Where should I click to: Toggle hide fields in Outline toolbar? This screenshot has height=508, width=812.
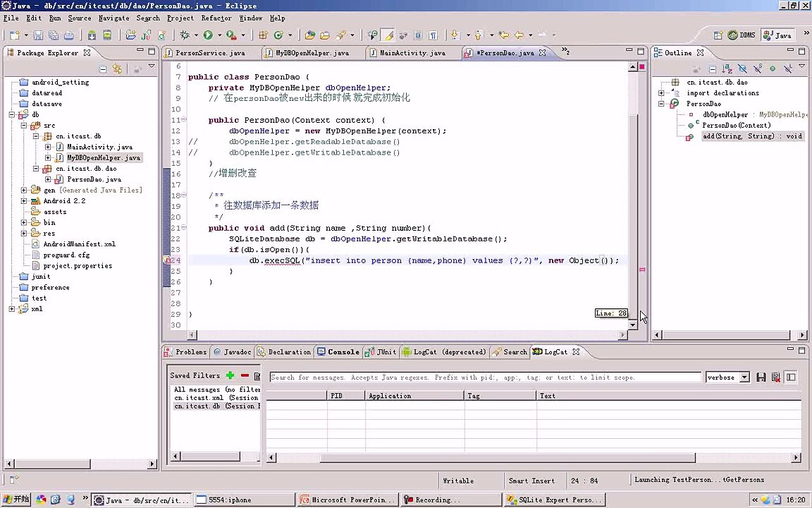click(742, 69)
